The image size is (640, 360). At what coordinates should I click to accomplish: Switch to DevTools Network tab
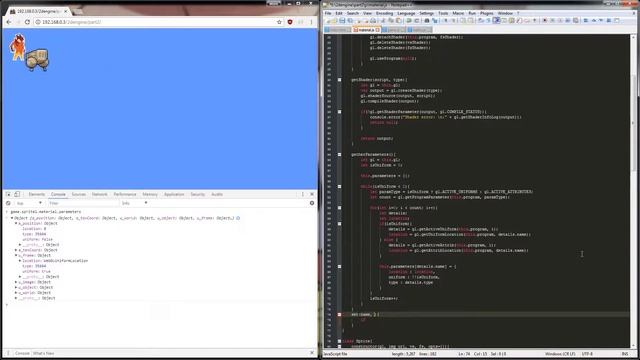[99, 194]
